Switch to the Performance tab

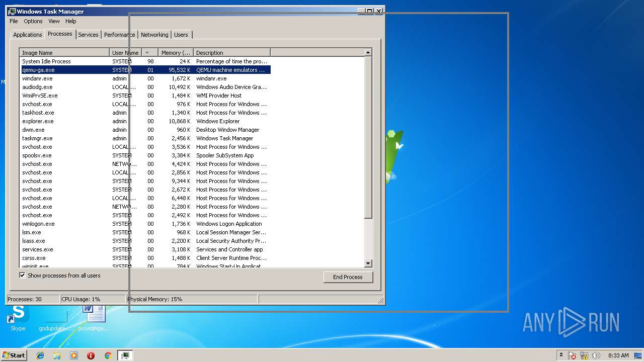(119, 35)
